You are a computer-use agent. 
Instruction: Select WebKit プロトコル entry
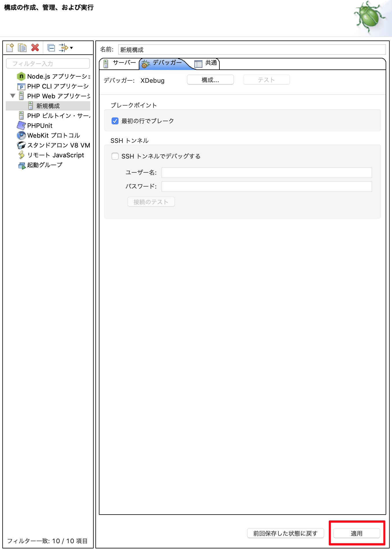click(x=53, y=135)
